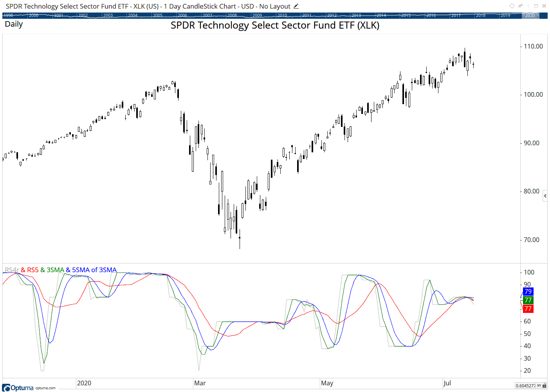Click the chart title SPDR Technology Select Sector Fund ETF (XLK)
Image resolution: width=550 pixels, height=392 pixels.
[x=275, y=25]
